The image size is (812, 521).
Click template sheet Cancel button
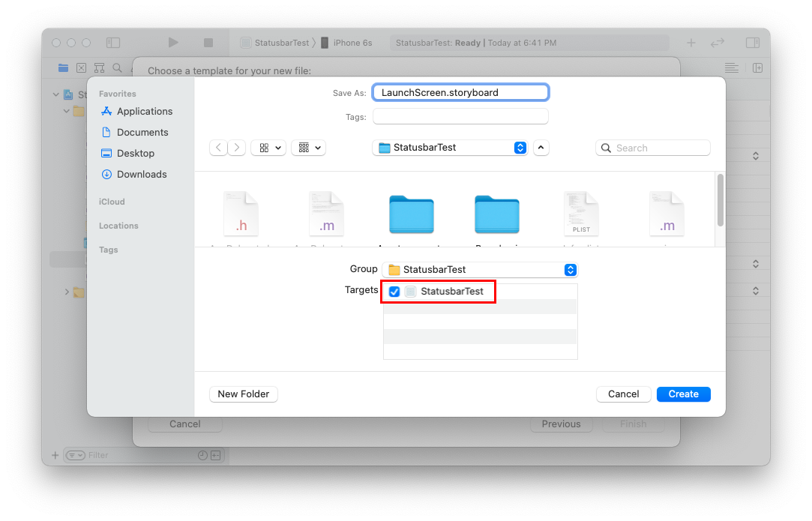pos(185,424)
